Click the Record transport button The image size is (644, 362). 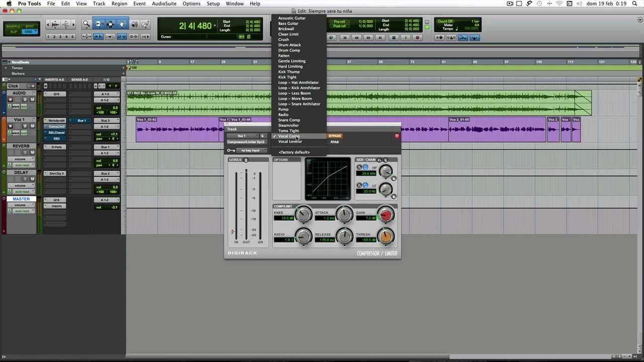(417, 38)
